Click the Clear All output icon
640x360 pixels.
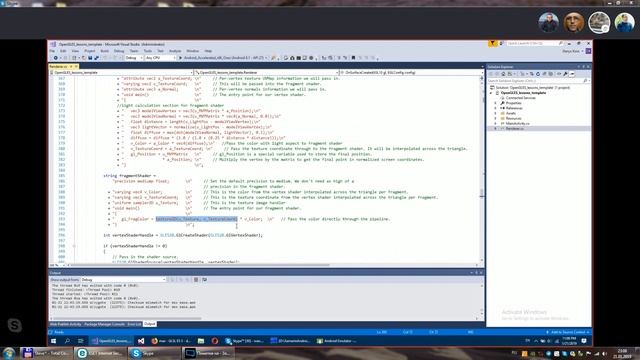196,280
